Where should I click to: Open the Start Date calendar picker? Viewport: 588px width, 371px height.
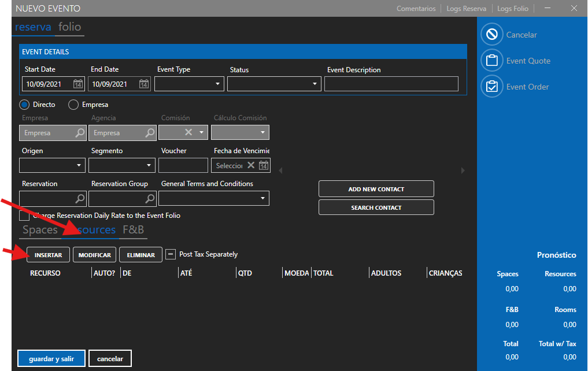tap(78, 84)
